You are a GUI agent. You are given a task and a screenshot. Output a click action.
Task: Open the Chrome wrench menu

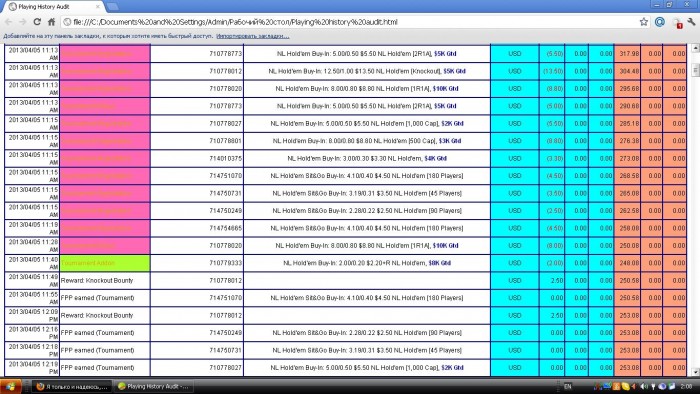(692, 22)
